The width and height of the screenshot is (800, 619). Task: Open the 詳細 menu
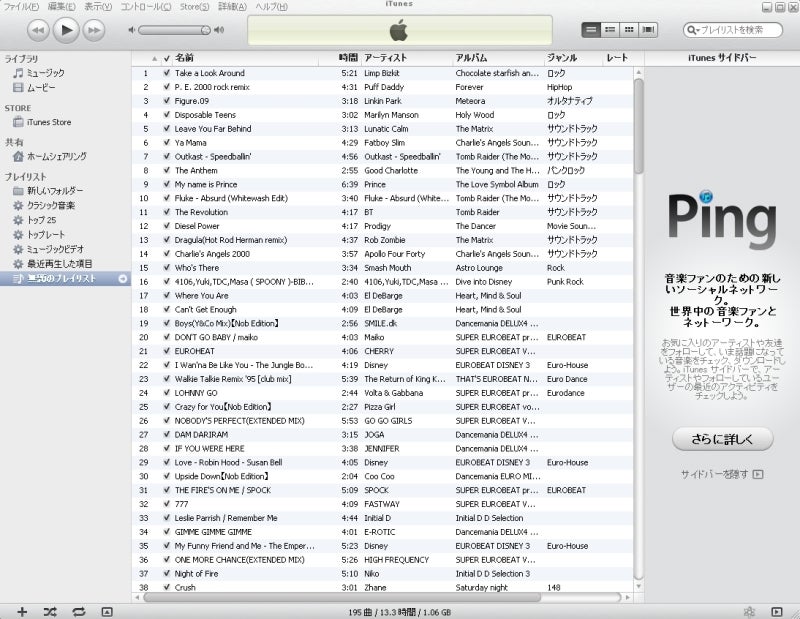232,6
